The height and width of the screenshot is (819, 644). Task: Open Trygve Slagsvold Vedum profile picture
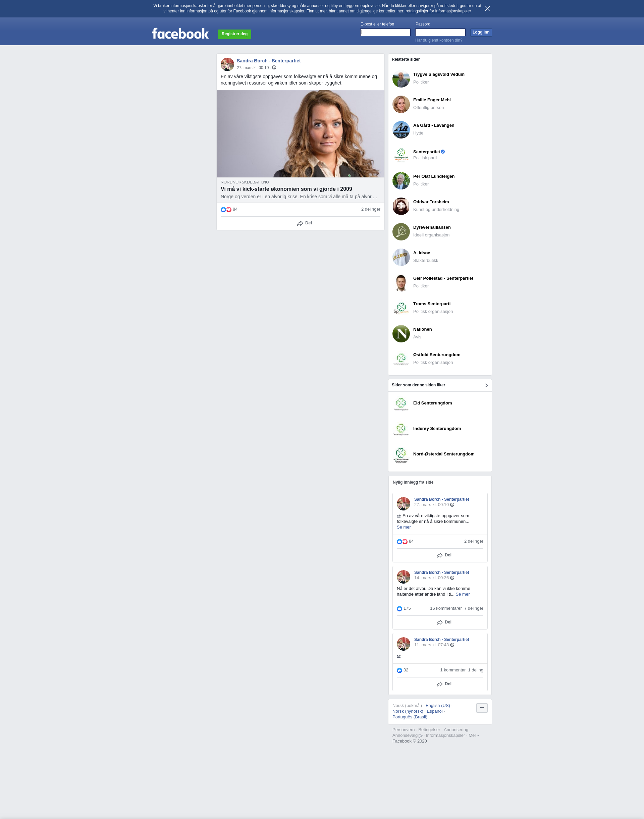click(x=401, y=79)
